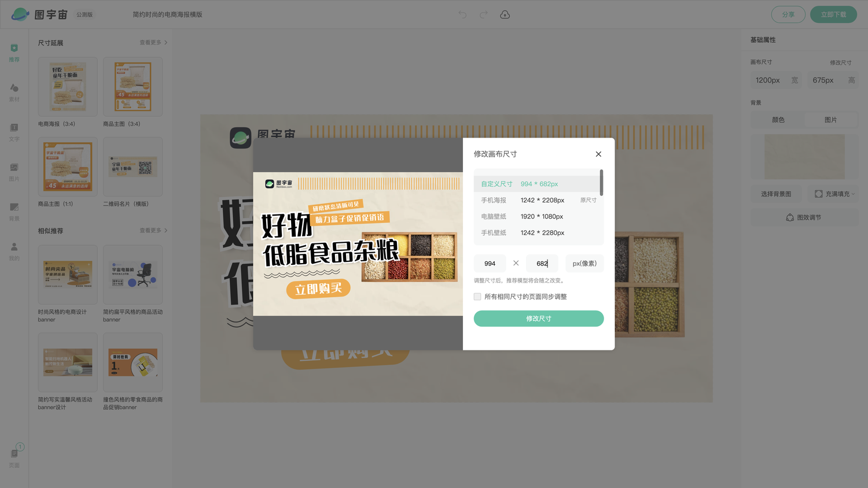
Task: Click the dialog width field showing 994
Action: pos(490,264)
